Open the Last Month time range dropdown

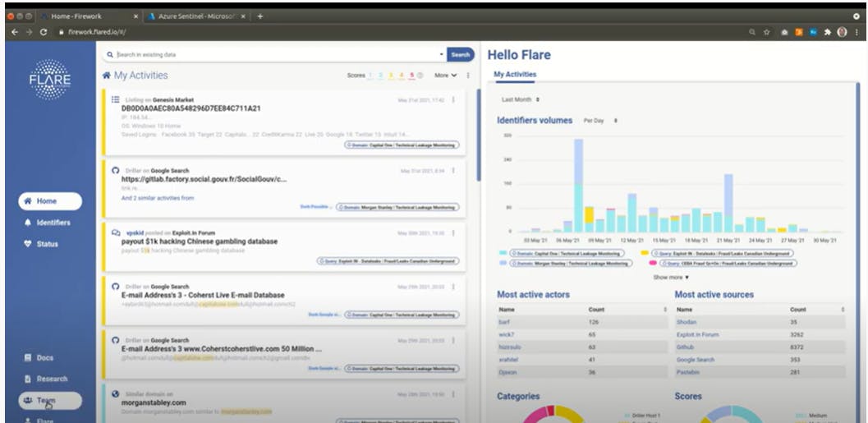(521, 99)
